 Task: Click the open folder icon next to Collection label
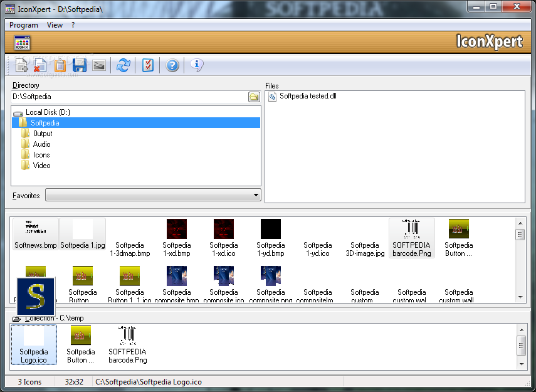pos(16,319)
